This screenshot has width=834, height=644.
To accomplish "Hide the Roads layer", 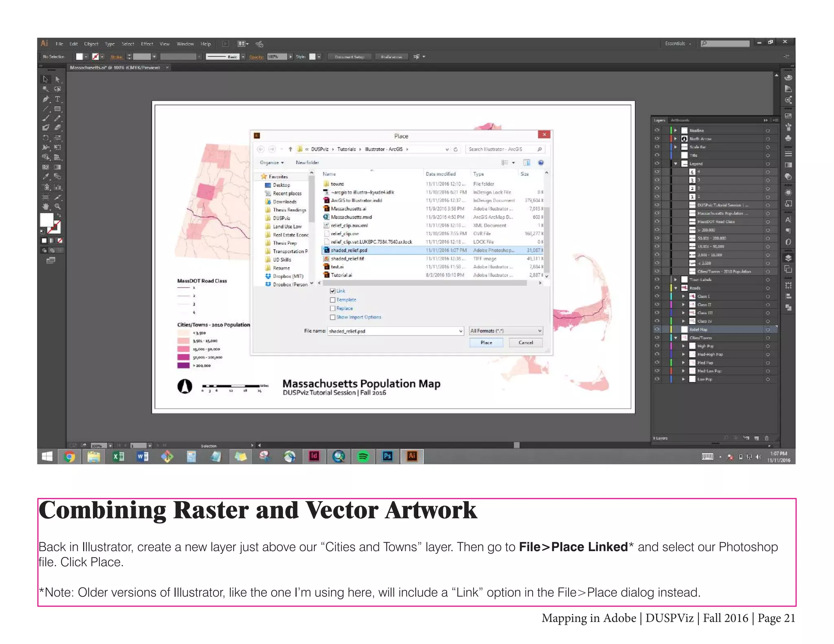I will coord(657,288).
